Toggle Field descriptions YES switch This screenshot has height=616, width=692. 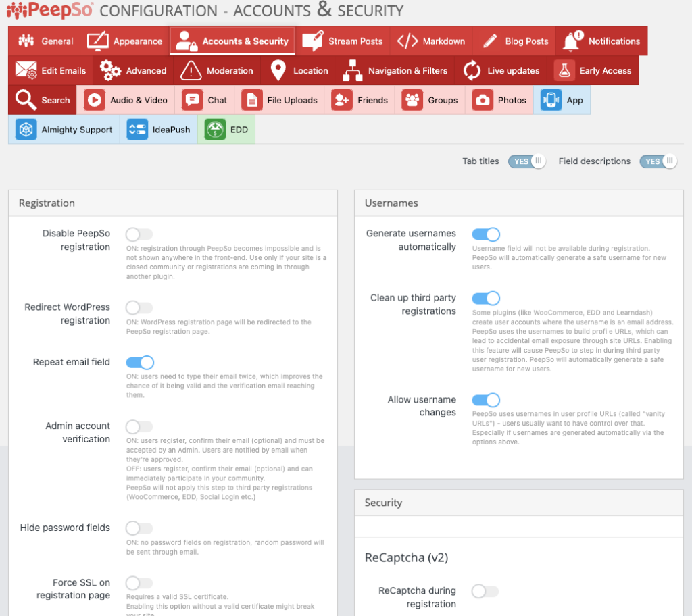(x=658, y=161)
